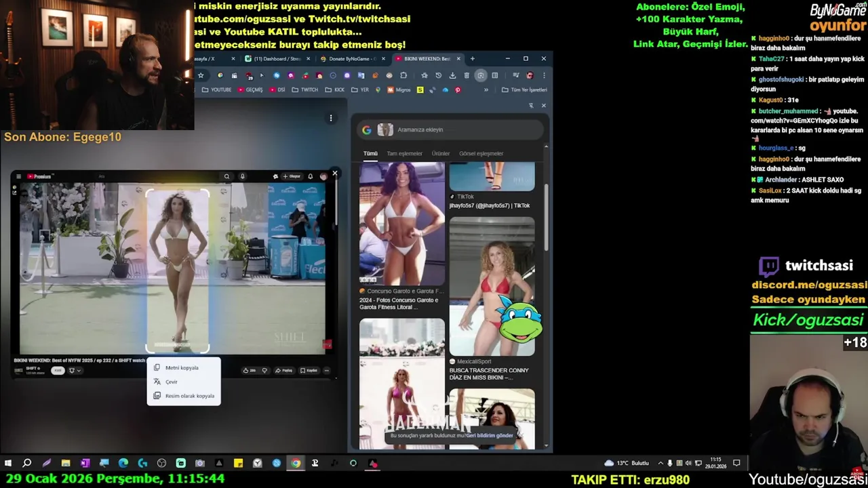The height and width of the screenshot is (488, 868).
Task: Close the Lens overlay on the video
Action: coord(334,174)
